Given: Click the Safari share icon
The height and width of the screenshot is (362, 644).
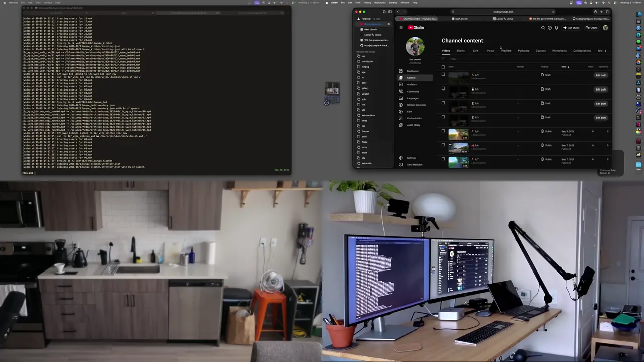Looking at the screenshot, I should point(595,12).
